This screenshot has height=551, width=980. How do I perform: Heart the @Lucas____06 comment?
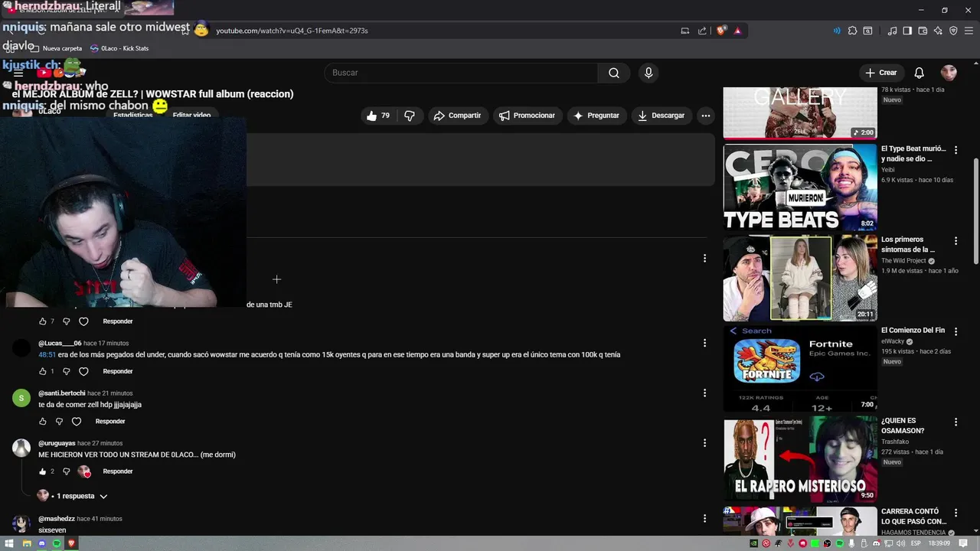84,371
